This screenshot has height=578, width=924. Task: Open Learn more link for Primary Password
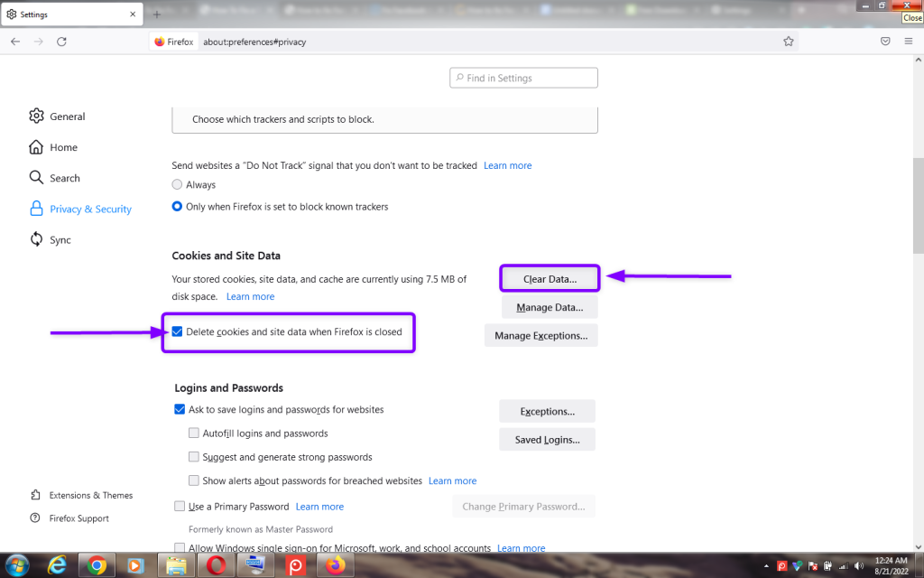point(319,507)
